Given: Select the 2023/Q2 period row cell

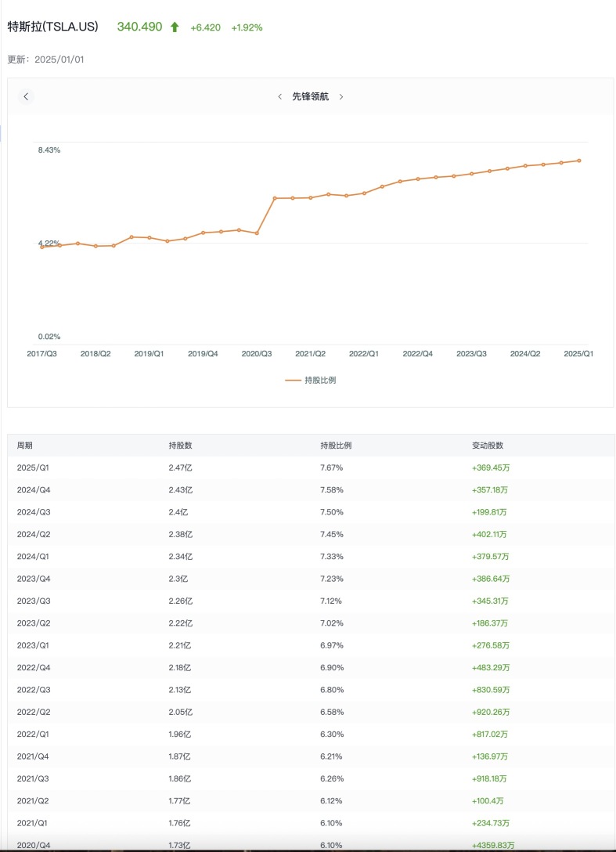Looking at the screenshot, I should click(x=34, y=624).
